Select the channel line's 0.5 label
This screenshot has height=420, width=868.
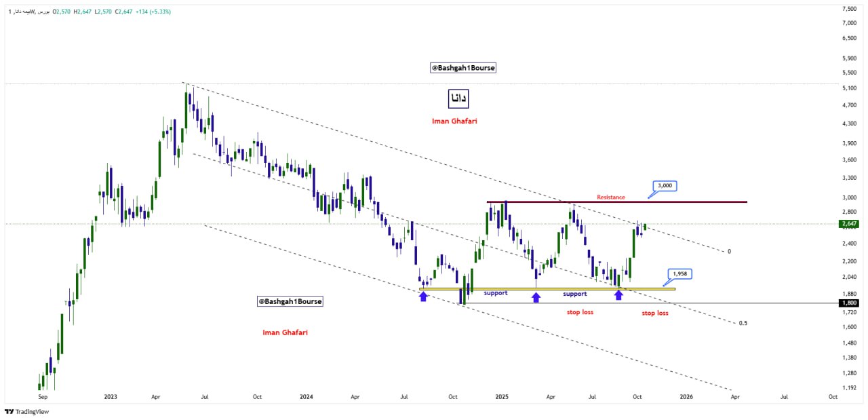743,323
